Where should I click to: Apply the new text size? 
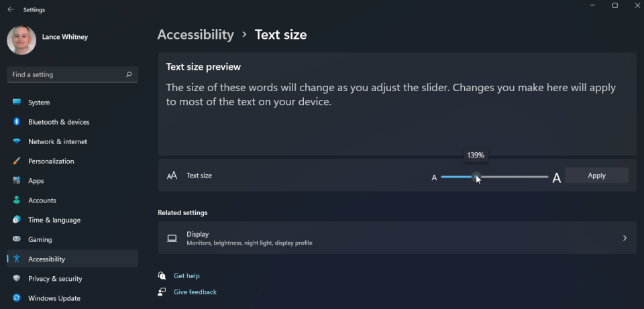click(x=597, y=175)
